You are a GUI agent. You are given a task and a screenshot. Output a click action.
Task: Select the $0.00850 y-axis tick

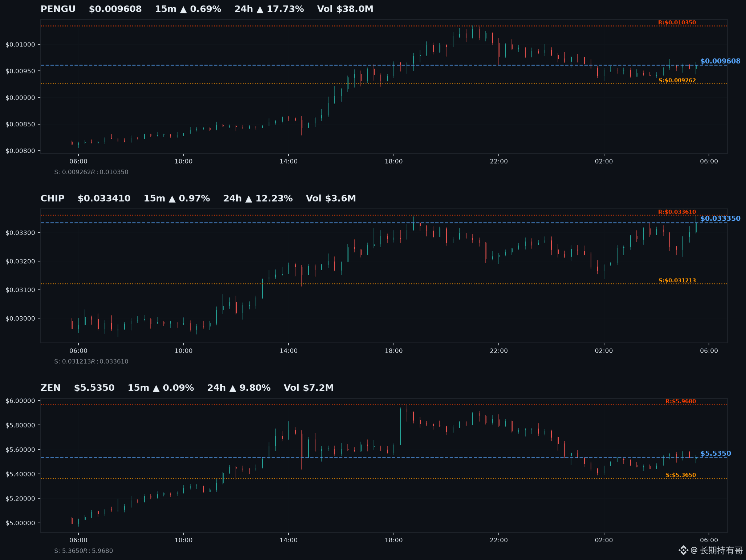click(x=20, y=124)
